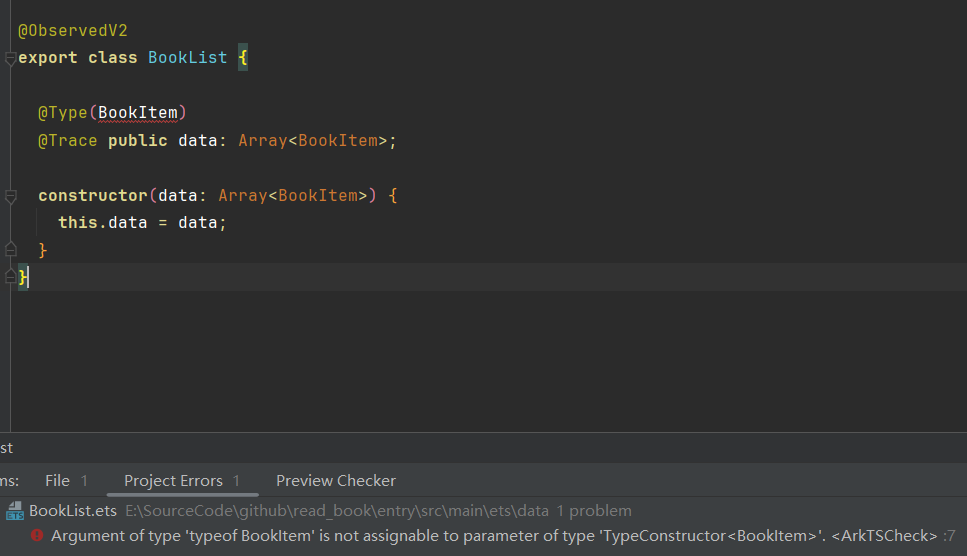Select the Project Errors tab
Image resolution: width=967 pixels, height=556 pixels.
point(173,481)
